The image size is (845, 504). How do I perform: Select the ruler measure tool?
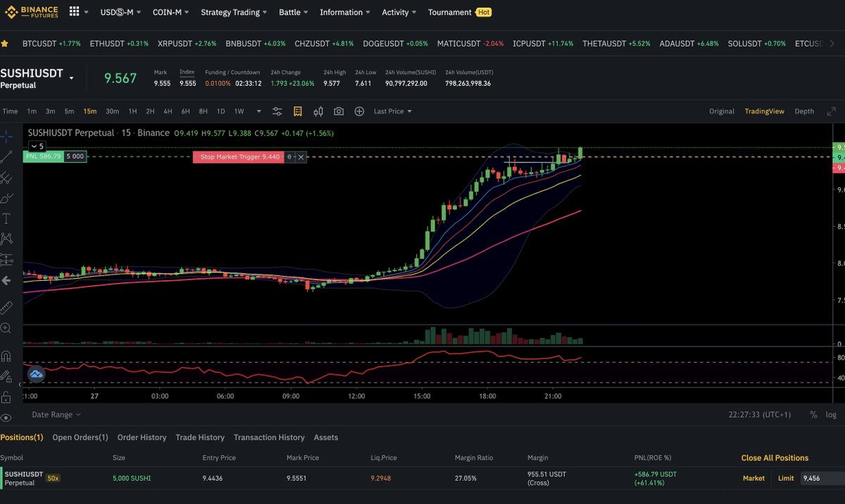point(6,307)
